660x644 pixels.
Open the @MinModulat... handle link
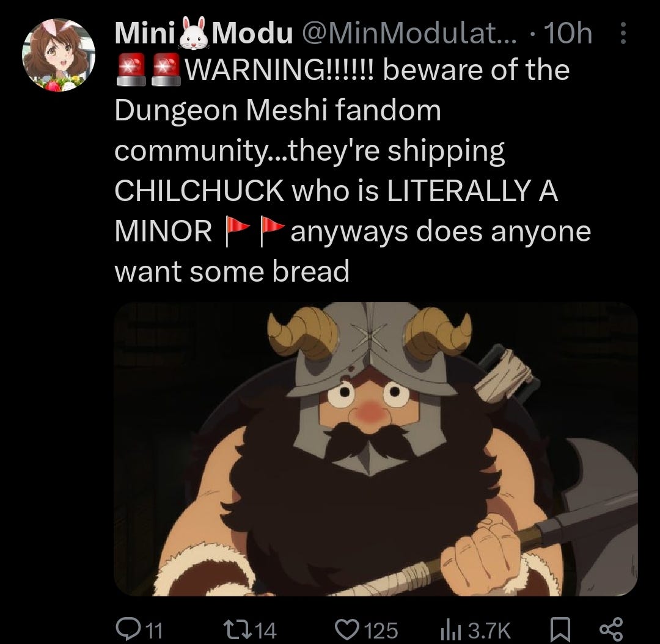coord(408,33)
